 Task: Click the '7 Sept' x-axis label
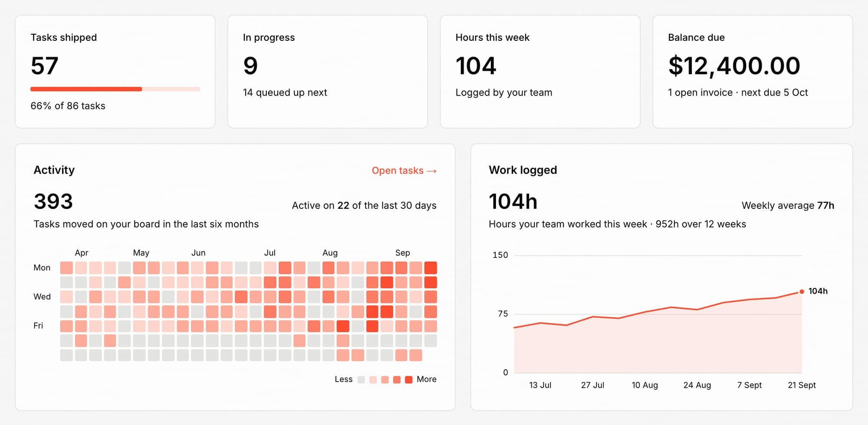750,385
